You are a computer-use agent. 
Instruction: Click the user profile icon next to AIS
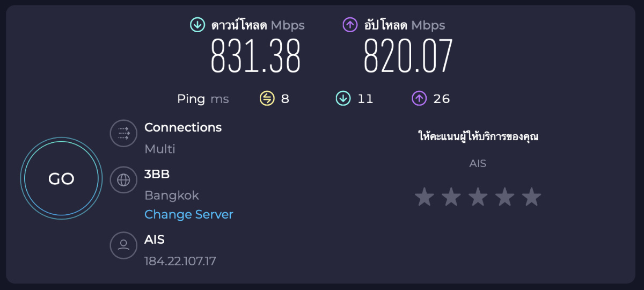point(123,245)
